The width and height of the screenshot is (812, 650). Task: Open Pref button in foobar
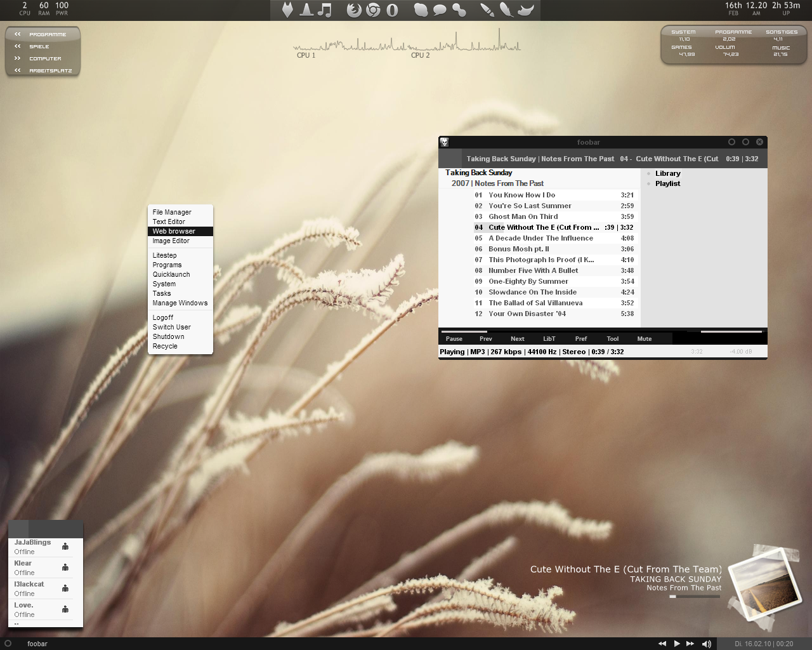coord(581,338)
